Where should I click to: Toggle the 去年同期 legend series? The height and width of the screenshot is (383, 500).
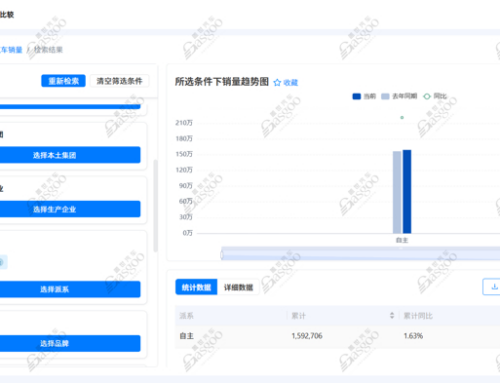pos(399,96)
